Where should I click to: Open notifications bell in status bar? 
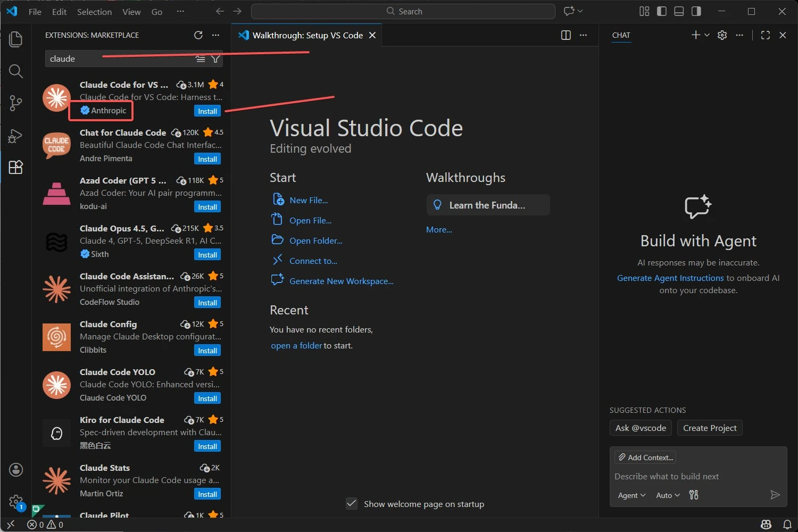click(x=787, y=525)
